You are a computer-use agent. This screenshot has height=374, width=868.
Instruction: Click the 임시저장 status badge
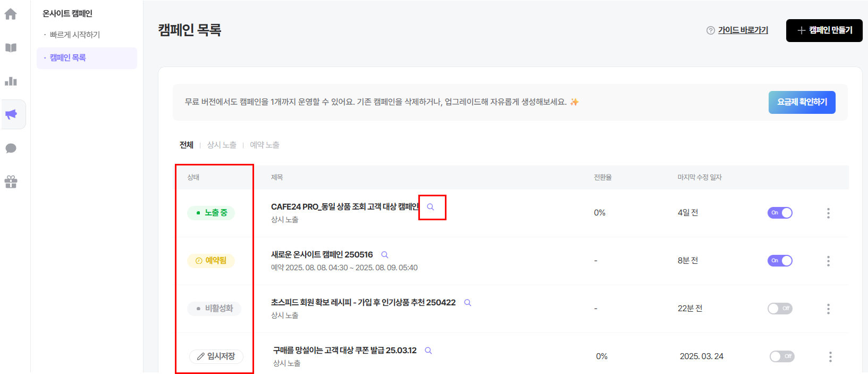pos(216,356)
